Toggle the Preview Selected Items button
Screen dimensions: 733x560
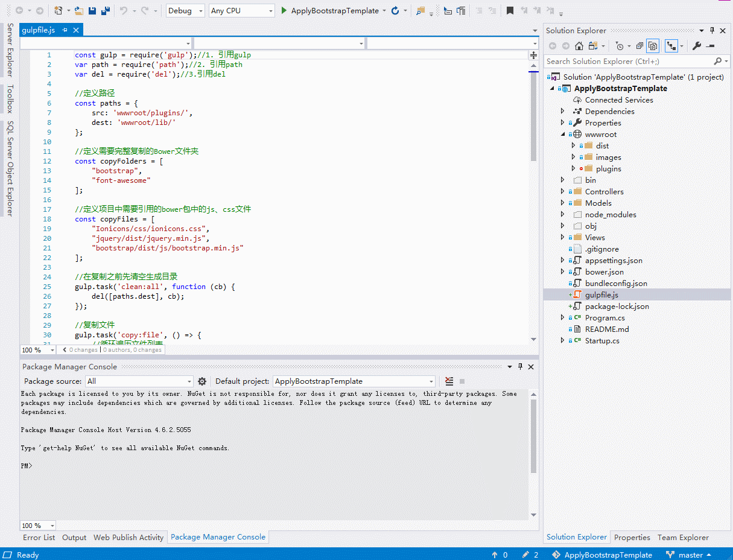[x=710, y=46]
